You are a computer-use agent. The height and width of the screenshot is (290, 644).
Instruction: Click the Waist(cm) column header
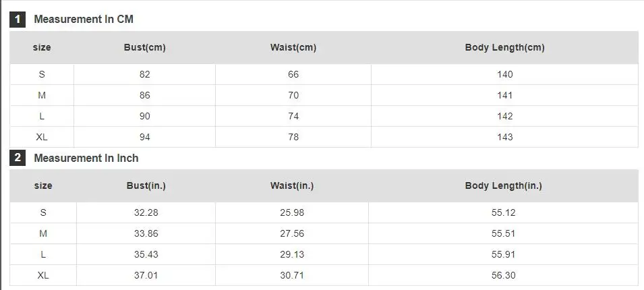click(293, 47)
